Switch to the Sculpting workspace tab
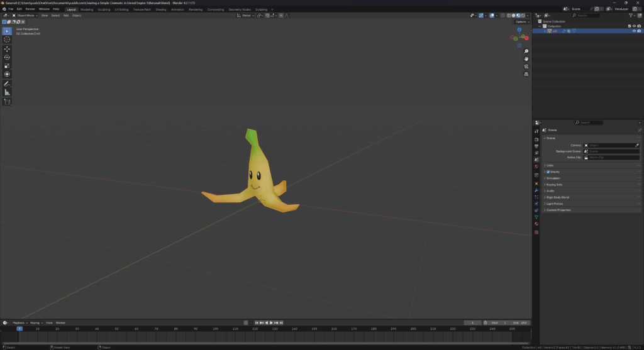644x350 pixels. 104,9
